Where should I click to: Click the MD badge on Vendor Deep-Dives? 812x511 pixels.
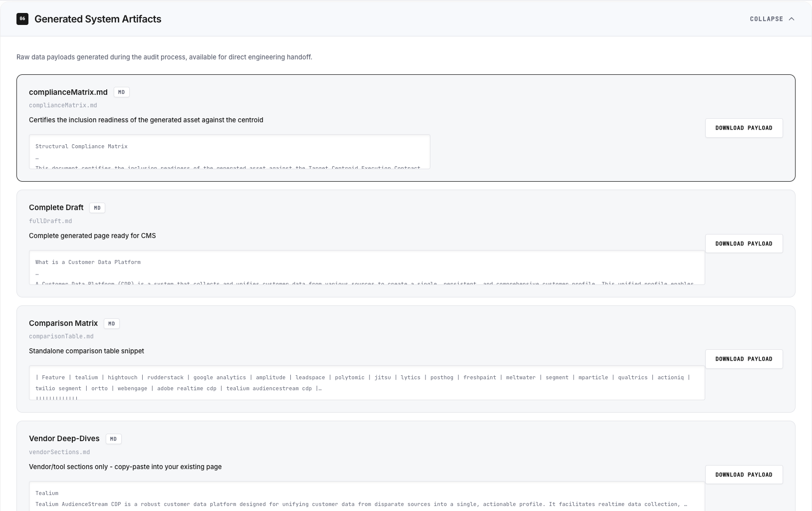[113, 439]
